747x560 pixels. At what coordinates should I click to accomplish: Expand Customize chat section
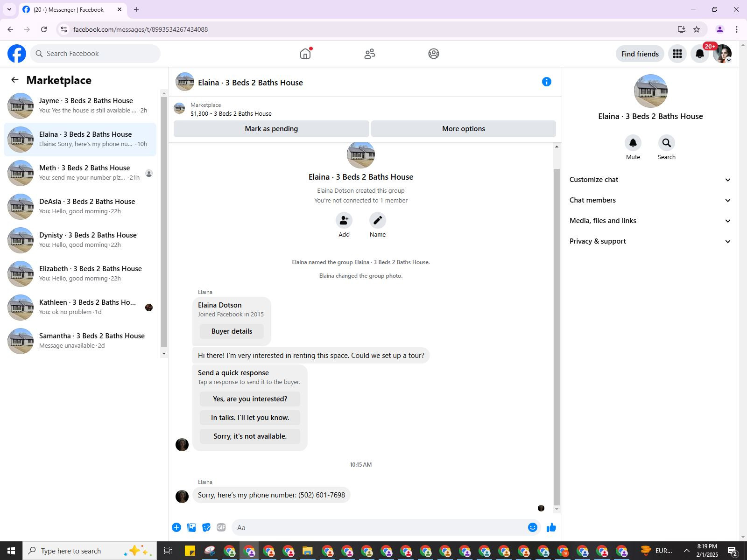pyautogui.click(x=650, y=180)
